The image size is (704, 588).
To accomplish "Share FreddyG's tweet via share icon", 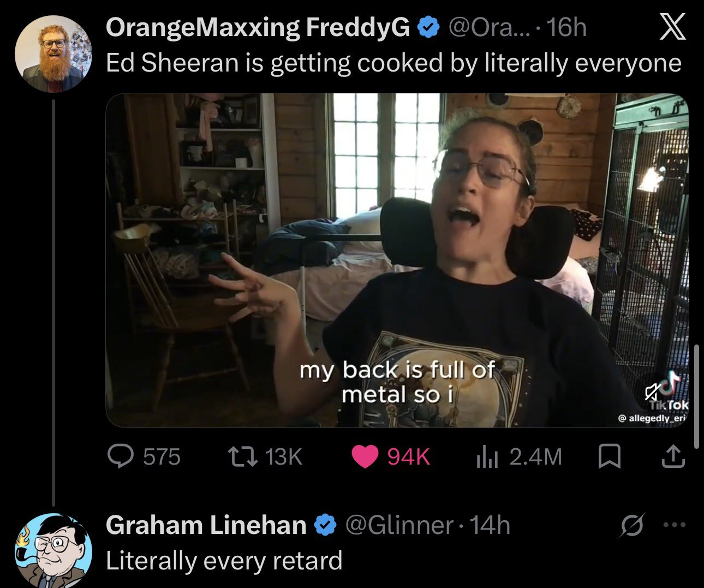I will [673, 457].
